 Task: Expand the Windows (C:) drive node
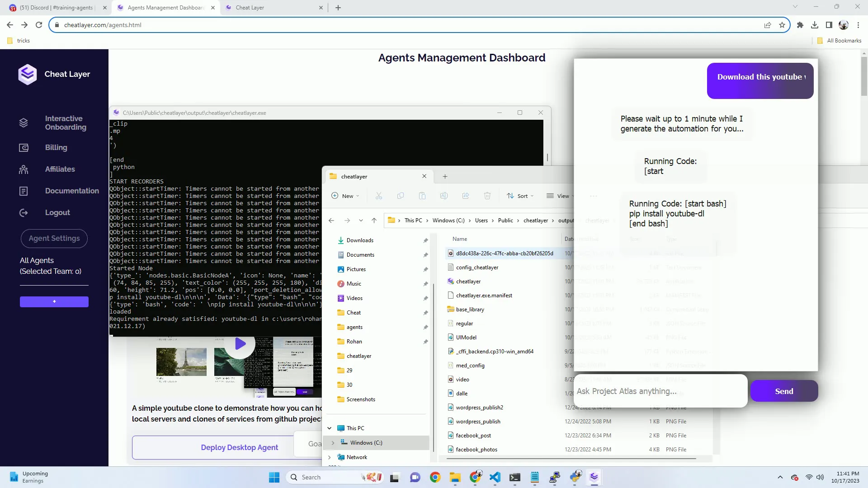click(x=333, y=443)
